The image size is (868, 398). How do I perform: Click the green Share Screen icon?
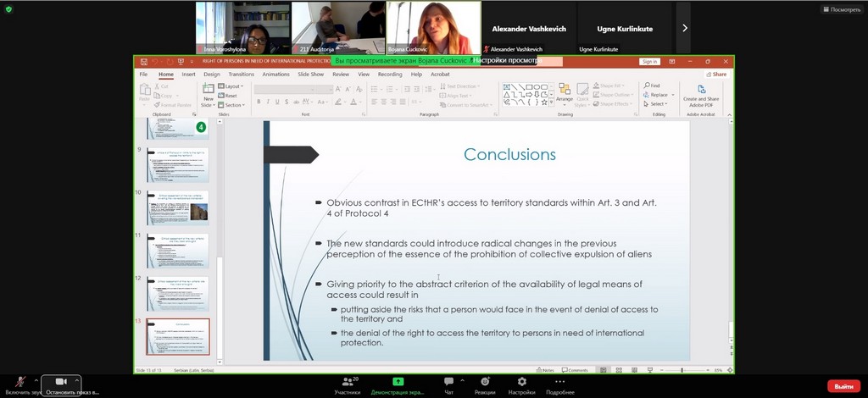coord(398,382)
